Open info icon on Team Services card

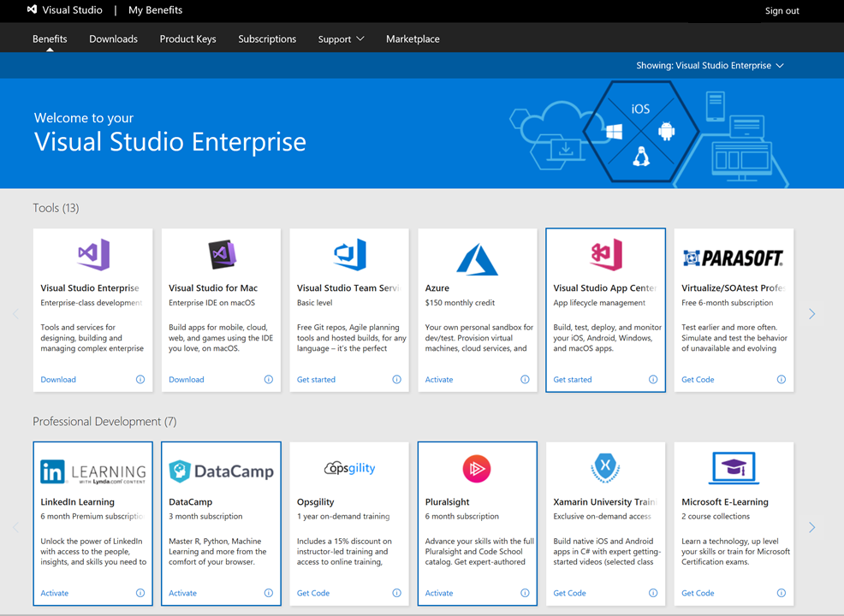pos(396,379)
